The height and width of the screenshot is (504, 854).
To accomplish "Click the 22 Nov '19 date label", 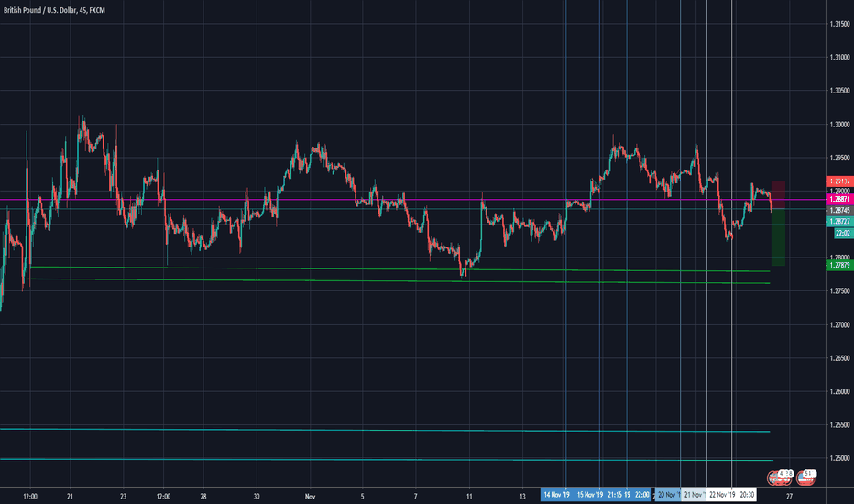I will [723, 495].
